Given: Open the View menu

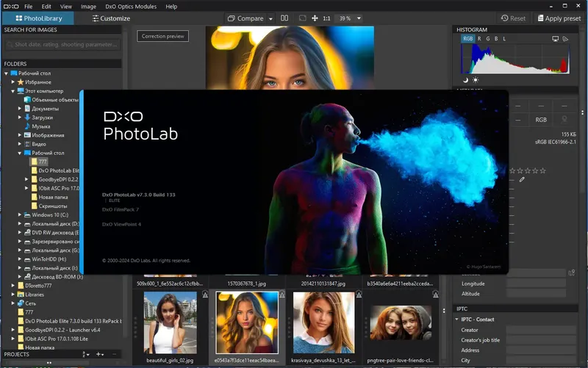Looking at the screenshot, I should coord(66,7).
